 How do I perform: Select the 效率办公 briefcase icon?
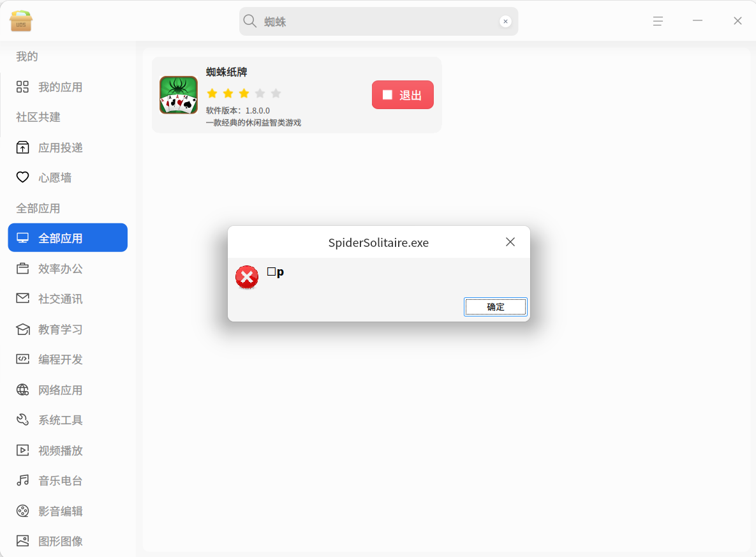(22, 268)
